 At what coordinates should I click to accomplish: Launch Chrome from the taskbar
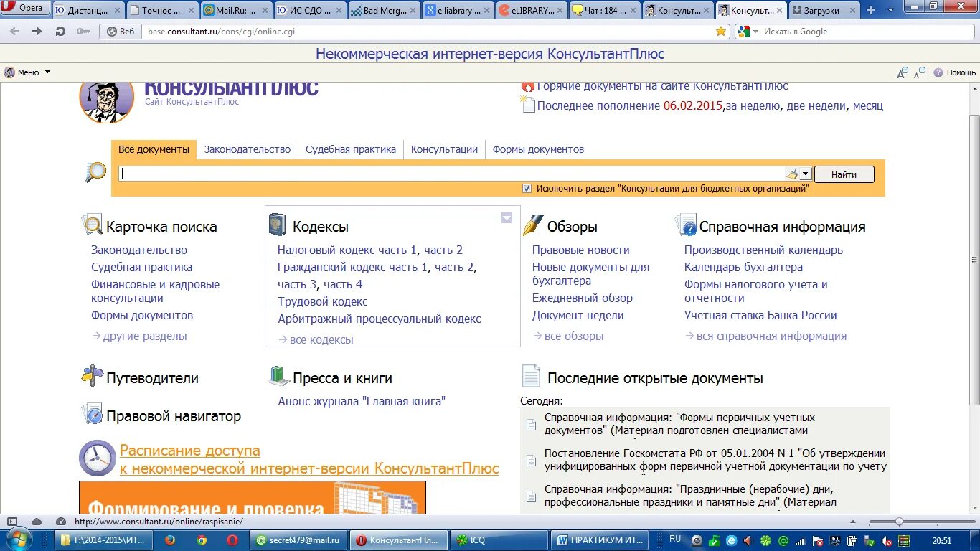tap(202, 540)
